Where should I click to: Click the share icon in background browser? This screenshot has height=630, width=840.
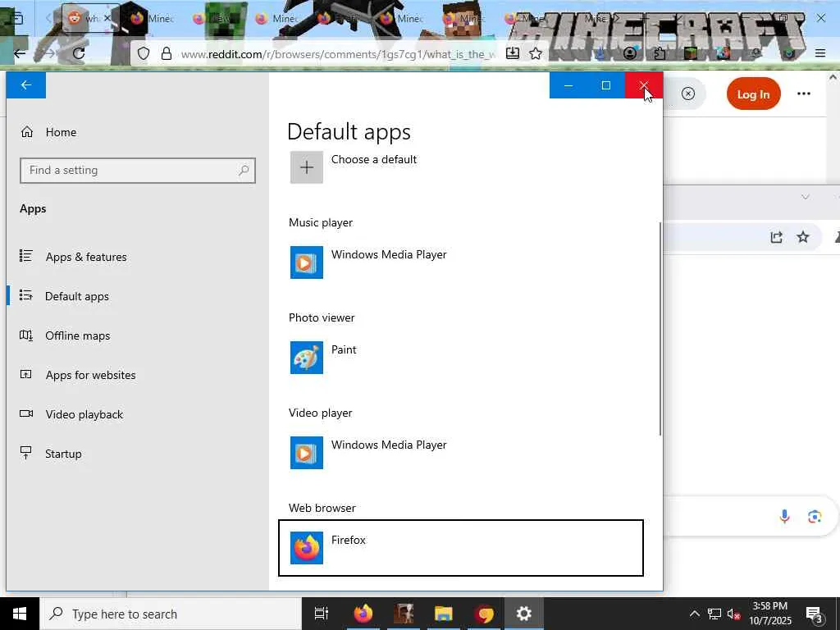click(776, 237)
